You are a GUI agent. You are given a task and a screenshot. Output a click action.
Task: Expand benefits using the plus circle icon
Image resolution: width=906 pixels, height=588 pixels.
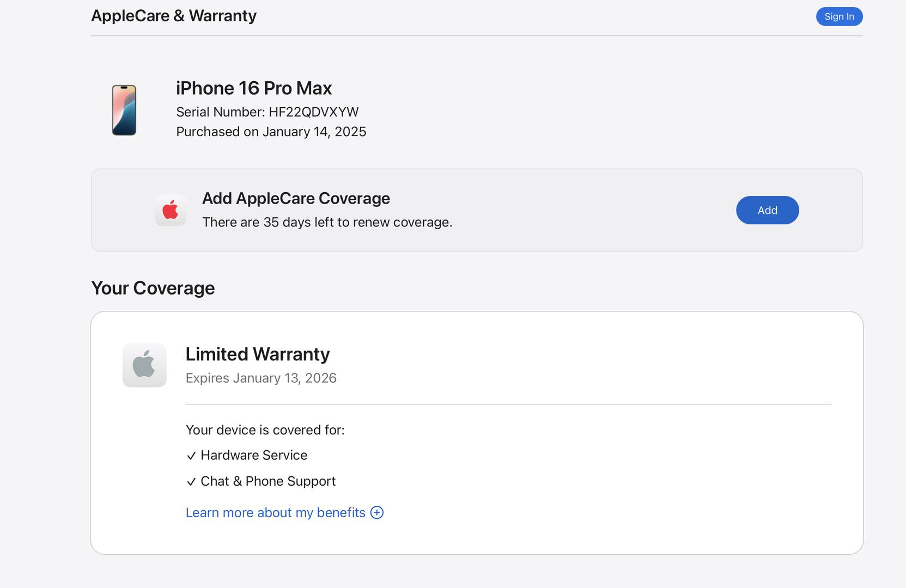[x=377, y=512]
